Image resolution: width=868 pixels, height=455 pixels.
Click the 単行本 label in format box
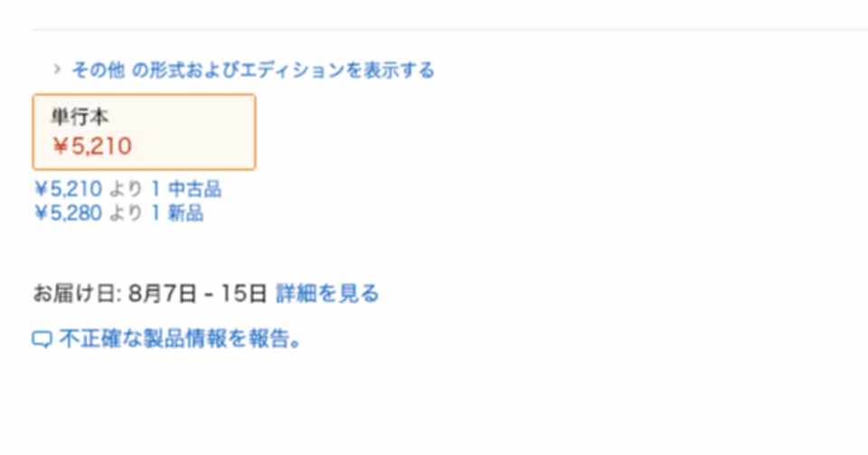80,117
